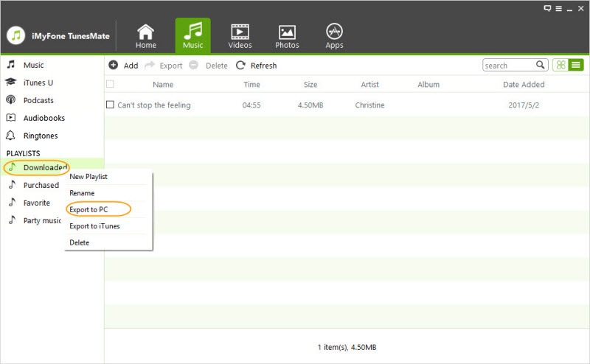Open the hamburger menu in title bar

[x=559, y=9]
